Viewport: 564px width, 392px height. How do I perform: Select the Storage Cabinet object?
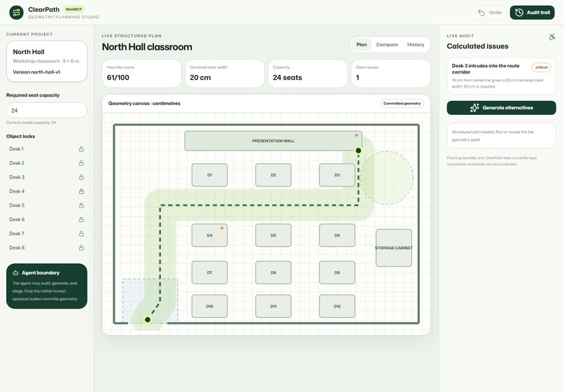tap(394, 248)
